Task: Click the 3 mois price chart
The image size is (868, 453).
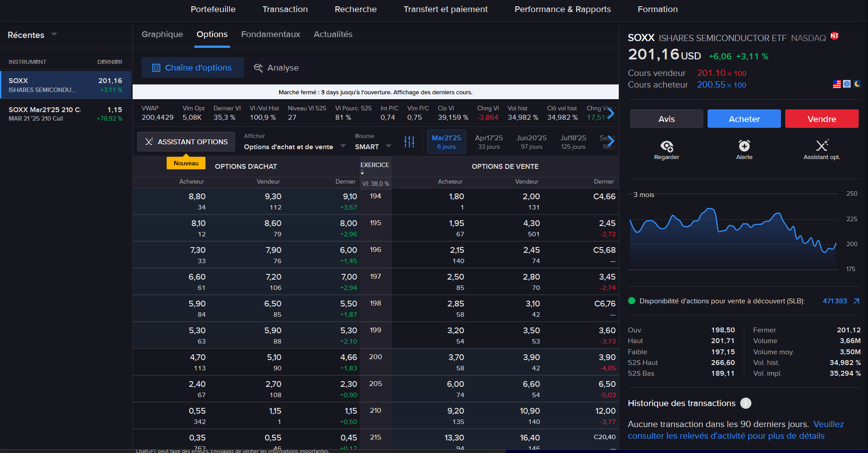Action: [733, 231]
